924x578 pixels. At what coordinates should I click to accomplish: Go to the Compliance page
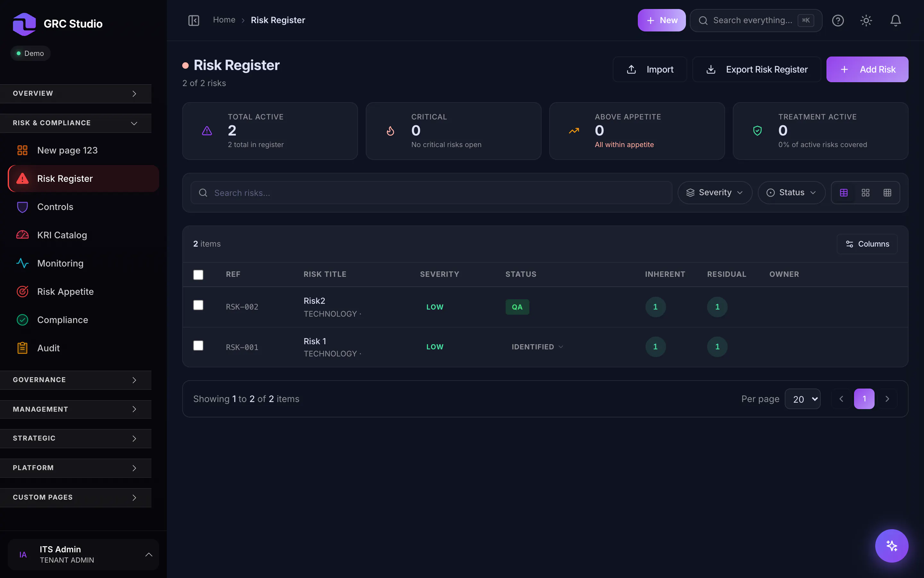[x=83, y=320]
